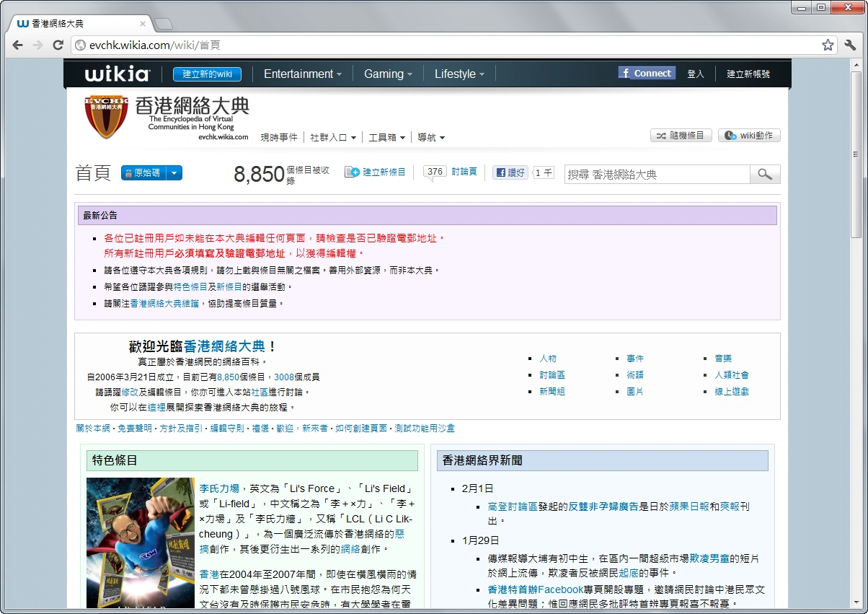Open the 社群入口 dropdown menu
This screenshot has width=868, height=614.
pyautogui.click(x=332, y=137)
